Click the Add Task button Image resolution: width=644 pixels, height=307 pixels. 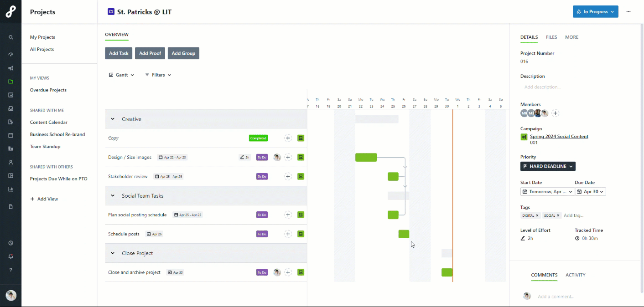tap(119, 53)
